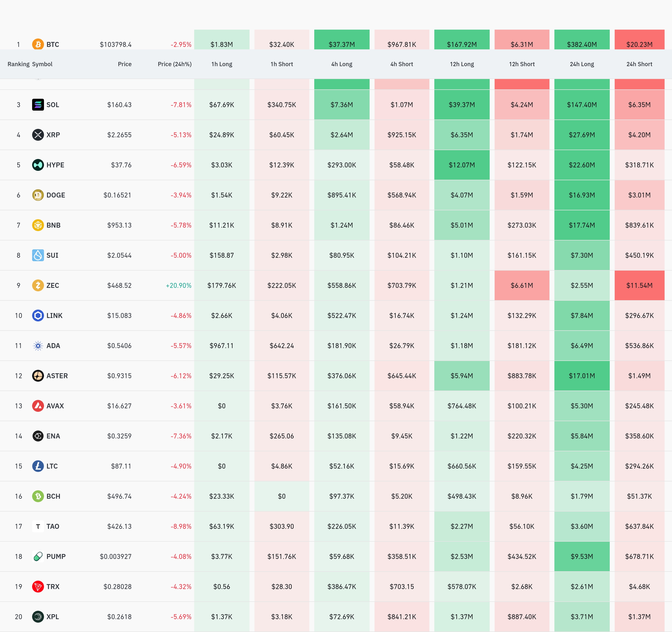
Task: Click HYPE green $12.07M 12h Long cell
Action: point(462,165)
